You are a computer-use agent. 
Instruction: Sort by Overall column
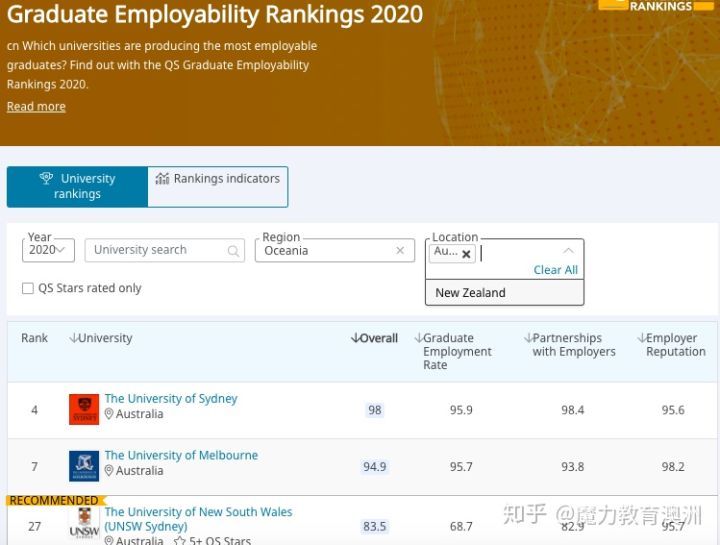click(x=374, y=338)
